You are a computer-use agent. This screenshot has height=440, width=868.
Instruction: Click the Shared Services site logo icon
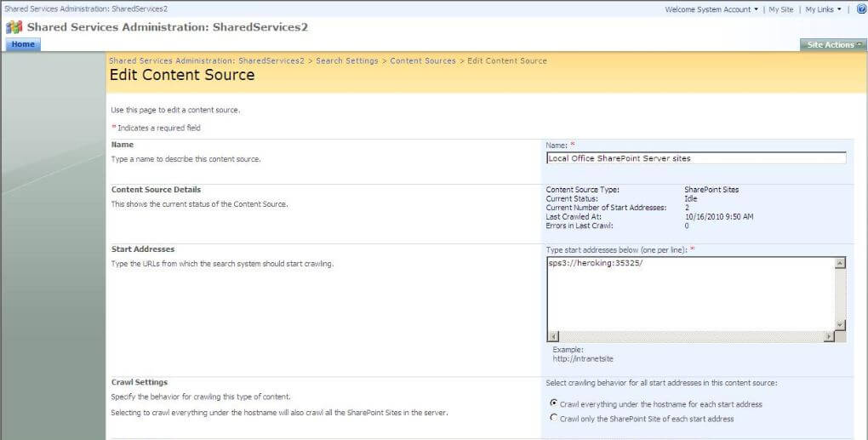coord(14,27)
